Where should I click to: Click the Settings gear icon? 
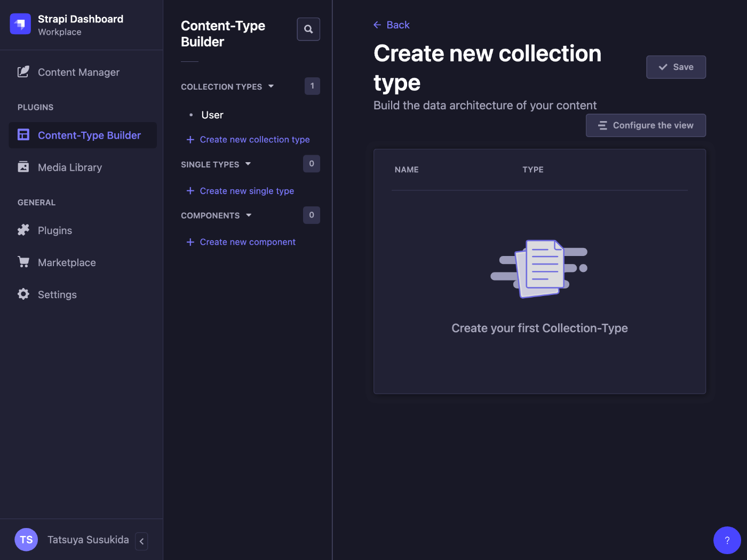23,294
